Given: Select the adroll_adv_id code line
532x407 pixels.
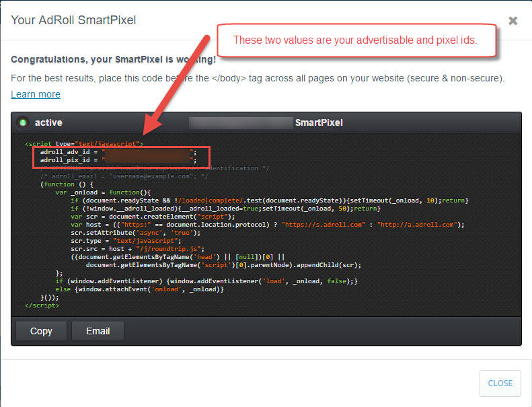Looking at the screenshot, I should [x=118, y=152].
